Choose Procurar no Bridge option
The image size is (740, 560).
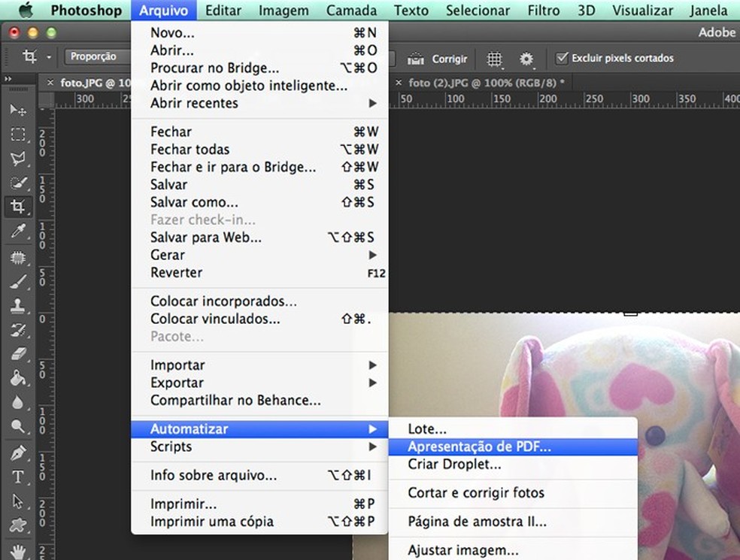click(x=259, y=68)
